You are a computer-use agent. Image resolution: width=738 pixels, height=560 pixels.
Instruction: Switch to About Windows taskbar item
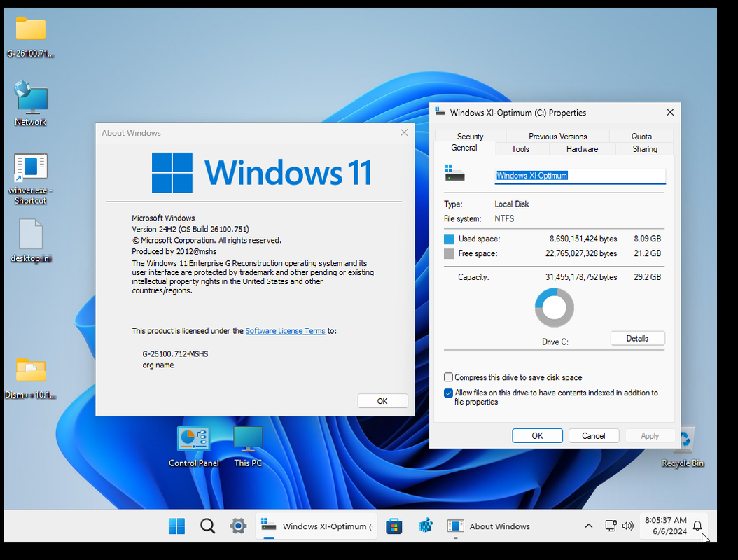pyautogui.click(x=489, y=526)
